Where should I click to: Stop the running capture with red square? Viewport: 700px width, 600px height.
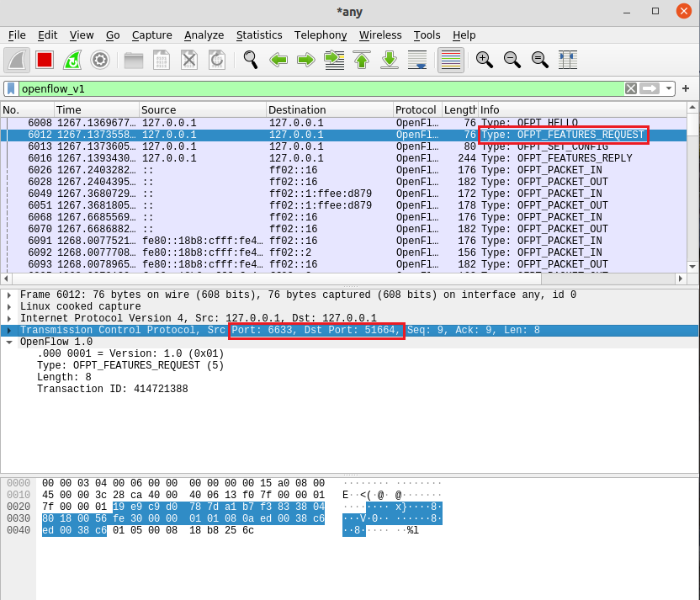(45, 60)
